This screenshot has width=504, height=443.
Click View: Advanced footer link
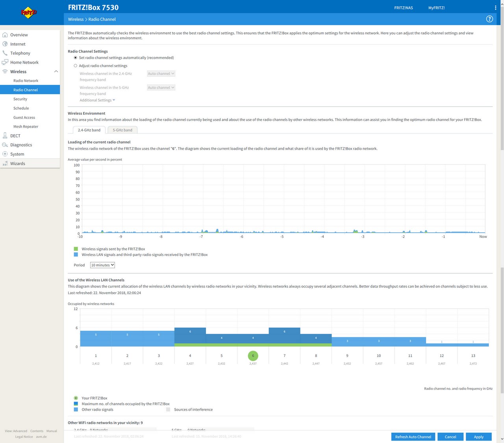click(16, 431)
